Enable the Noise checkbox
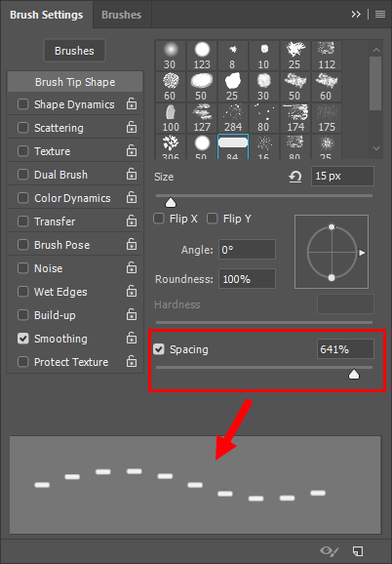Viewport: 392px width, 564px height. tap(23, 268)
